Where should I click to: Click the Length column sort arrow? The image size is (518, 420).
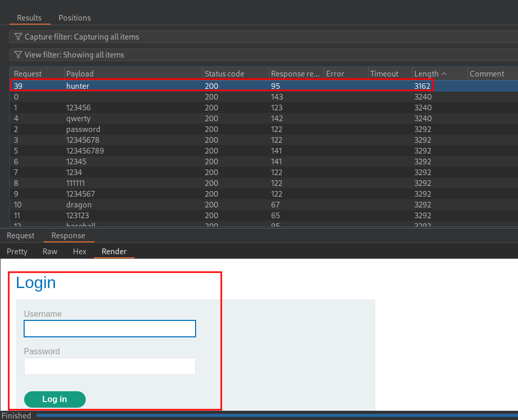pyautogui.click(x=444, y=74)
